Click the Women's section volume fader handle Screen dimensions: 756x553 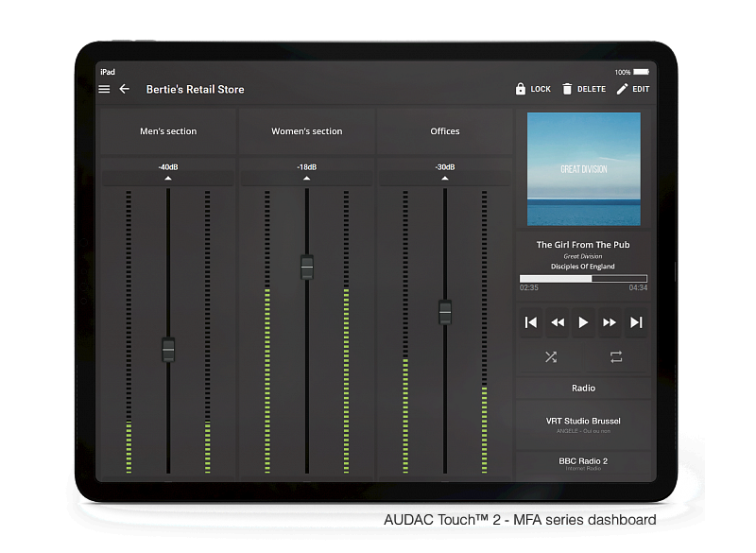[306, 267]
